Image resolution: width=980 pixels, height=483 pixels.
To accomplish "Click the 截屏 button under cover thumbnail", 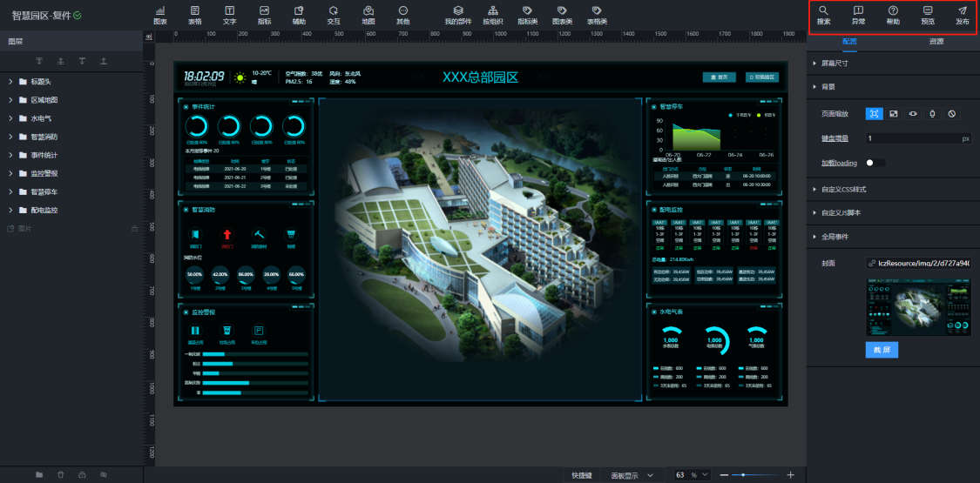I will tap(882, 349).
